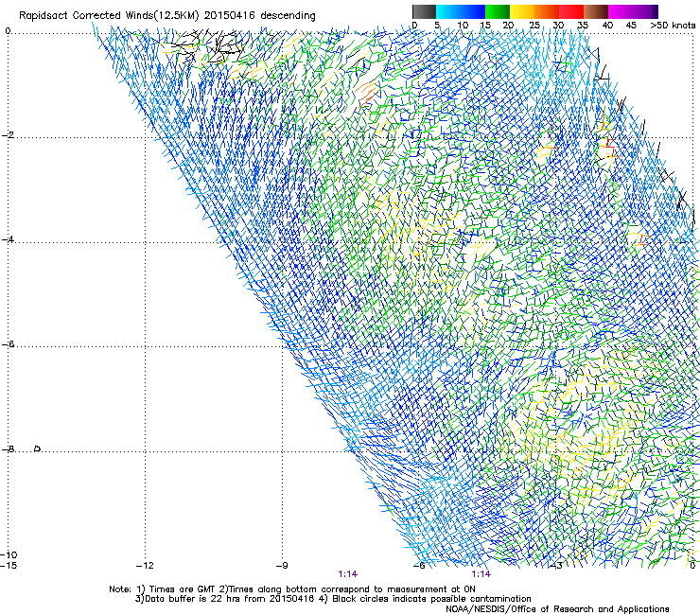Image resolution: width=700 pixels, height=615 pixels.
Task: Click the purple "1:14" time between -6 and -3
Action: pos(481,574)
